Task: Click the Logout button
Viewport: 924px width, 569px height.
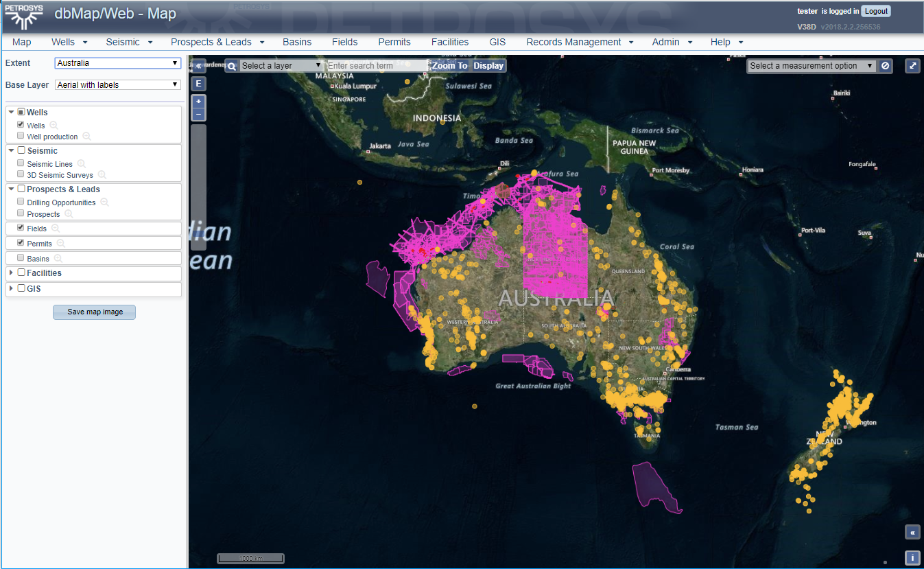Action: pyautogui.click(x=876, y=11)
